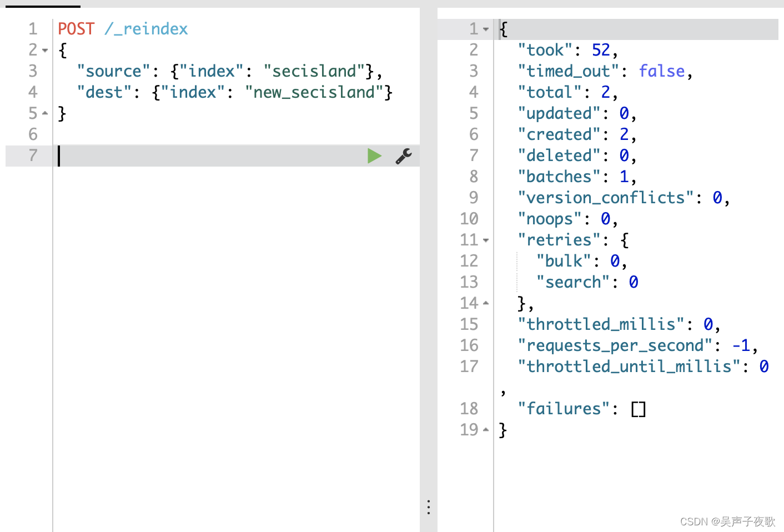Click the "total" key in the response

pyautogui.click(x=550, y=92)
